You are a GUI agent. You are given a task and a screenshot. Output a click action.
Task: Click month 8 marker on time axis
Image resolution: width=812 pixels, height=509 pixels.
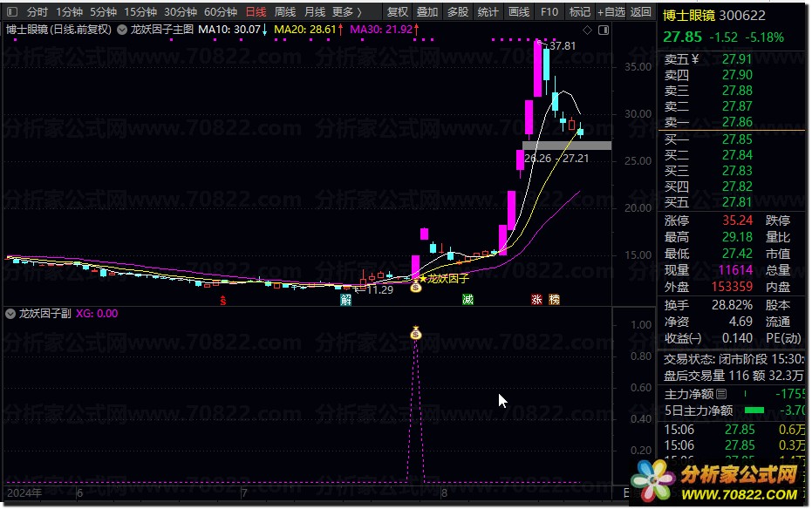(x=444, y=493)
